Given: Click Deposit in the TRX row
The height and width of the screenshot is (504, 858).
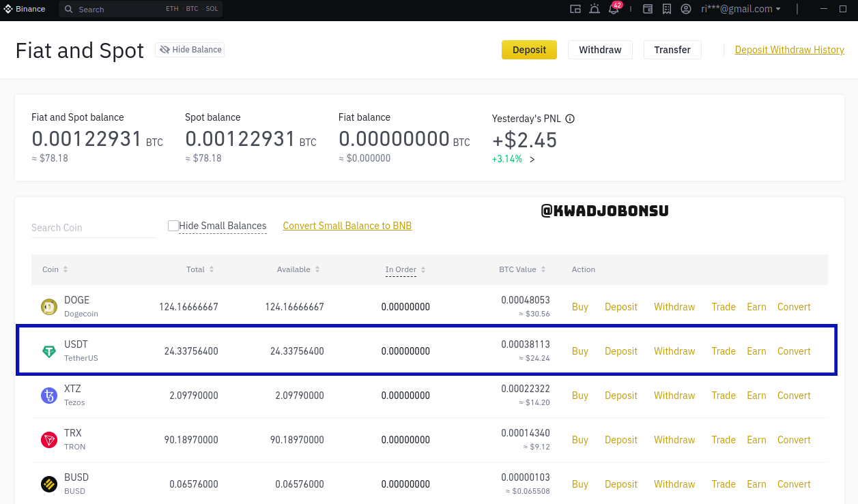Looking at the screenshot, I should [621, 440].
